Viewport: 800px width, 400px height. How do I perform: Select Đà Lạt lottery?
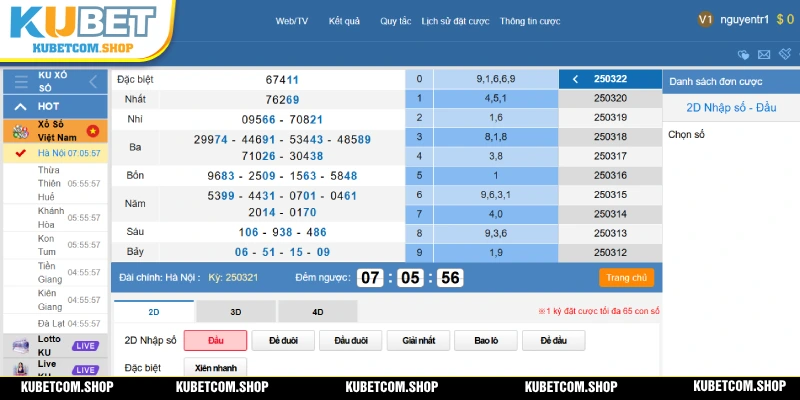tap(55, 323)
